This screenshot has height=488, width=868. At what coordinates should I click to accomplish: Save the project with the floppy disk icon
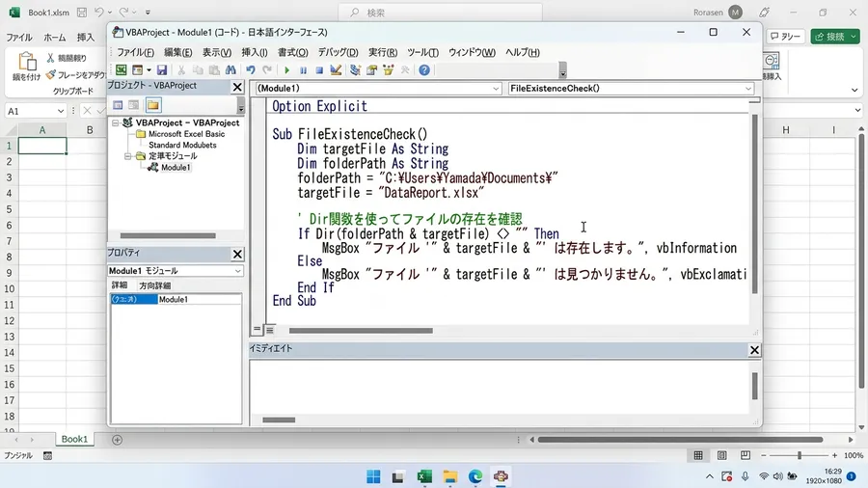(x=162, y=70)
